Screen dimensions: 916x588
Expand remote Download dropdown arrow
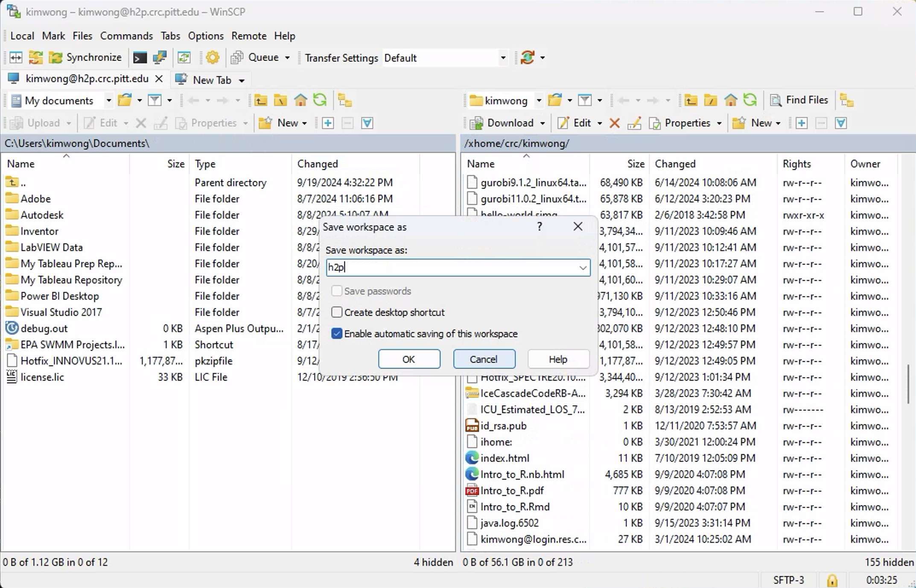(x=543, y=123)
